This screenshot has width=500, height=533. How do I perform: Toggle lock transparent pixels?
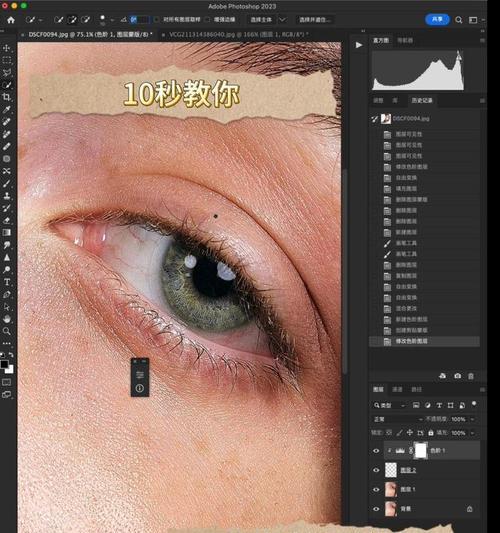pos(389,433)
